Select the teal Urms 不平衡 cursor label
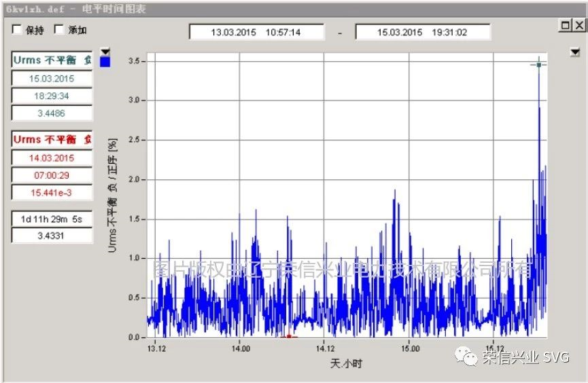This screenshot has width=588, height=383. tap(52, 60)
